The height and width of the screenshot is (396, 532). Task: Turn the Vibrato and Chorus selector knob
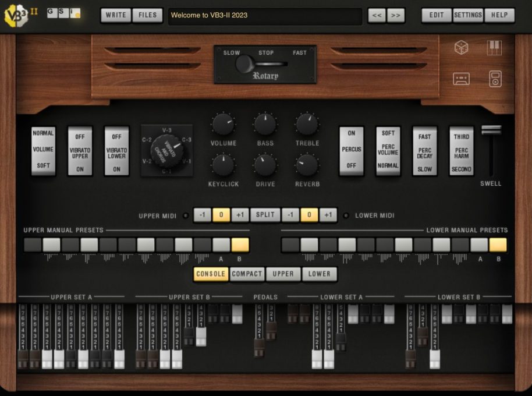[167, 150]
